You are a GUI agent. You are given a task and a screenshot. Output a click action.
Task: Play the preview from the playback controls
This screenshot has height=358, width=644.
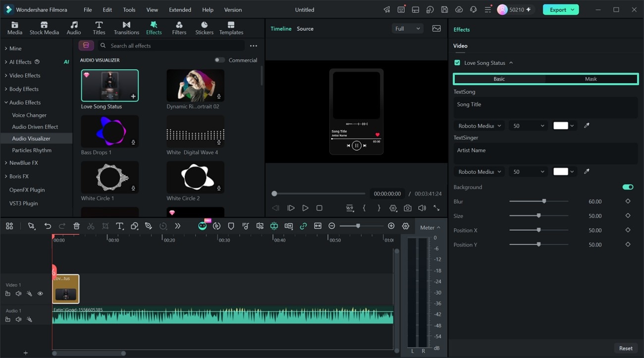[x=305, y=208]
